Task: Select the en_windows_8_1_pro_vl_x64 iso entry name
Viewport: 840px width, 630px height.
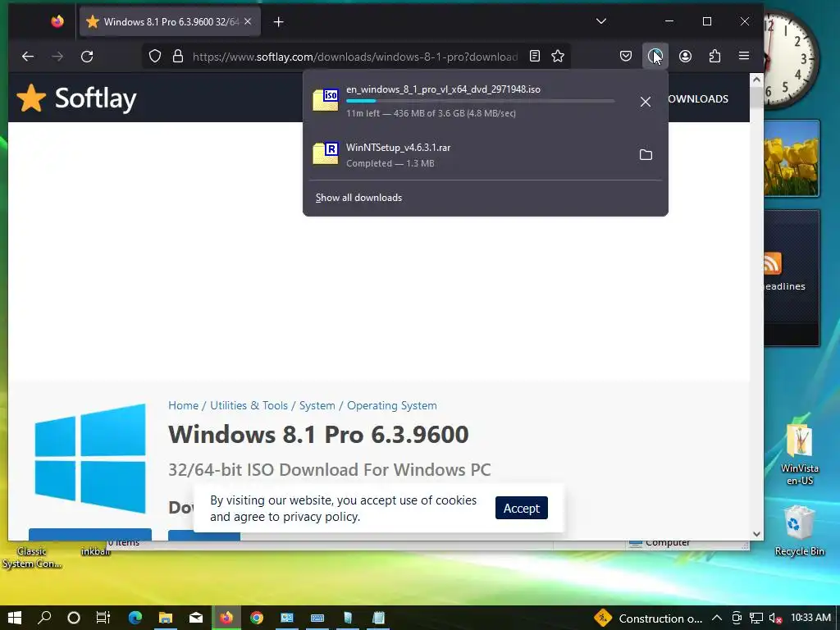Action: 443,89
